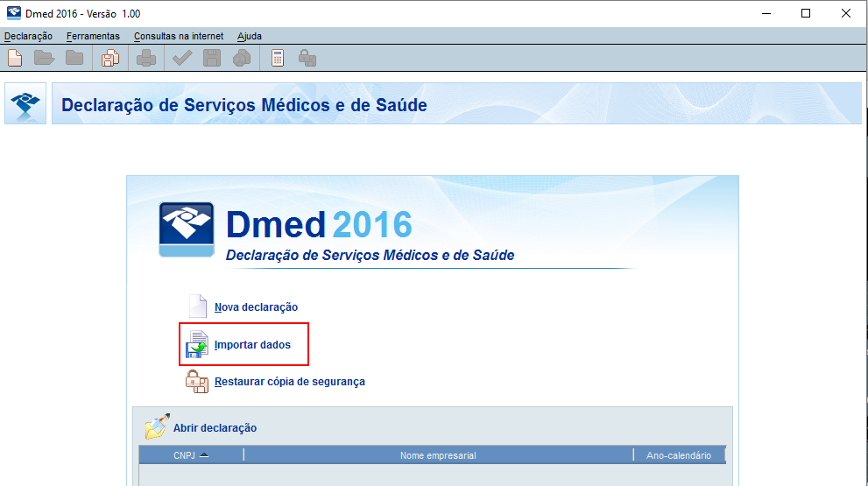This screenshot has width=868, height=486.
Task: Click the calculator toolbar icon
Action: (278, 58)
